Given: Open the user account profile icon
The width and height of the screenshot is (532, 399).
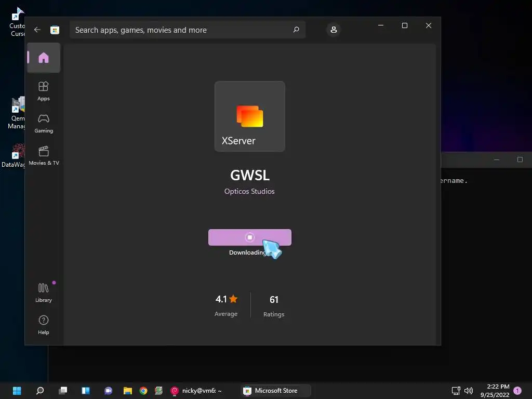Looking at the screenshot, I should click(334, 30).
